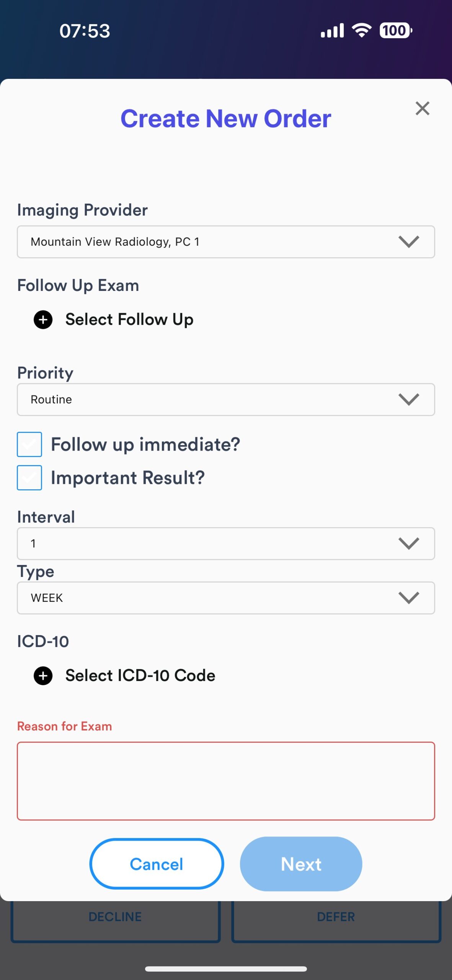This screenshot has height=980, width=452.
Task: Click the Imaging Provider chevron arrow
Action: 409,242
